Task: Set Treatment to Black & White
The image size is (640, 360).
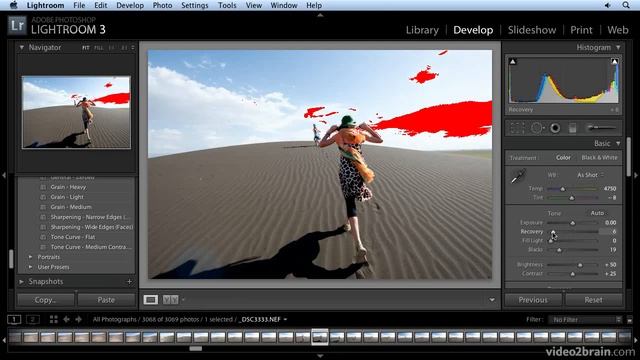Action: click(599, 158)
